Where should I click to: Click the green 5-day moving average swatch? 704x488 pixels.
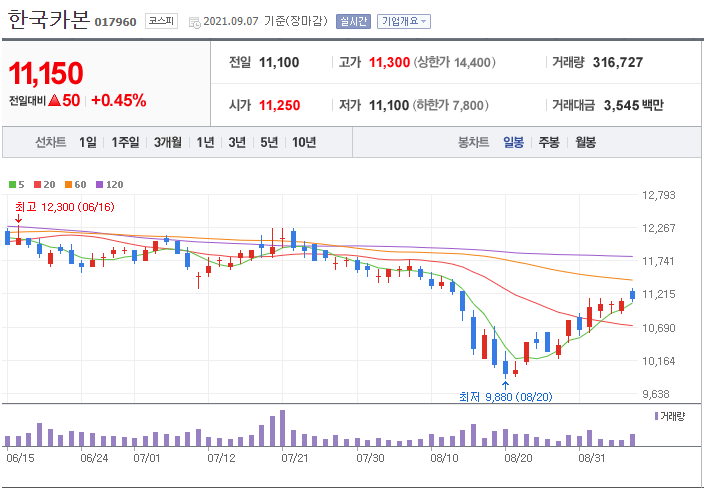(13, 185)
